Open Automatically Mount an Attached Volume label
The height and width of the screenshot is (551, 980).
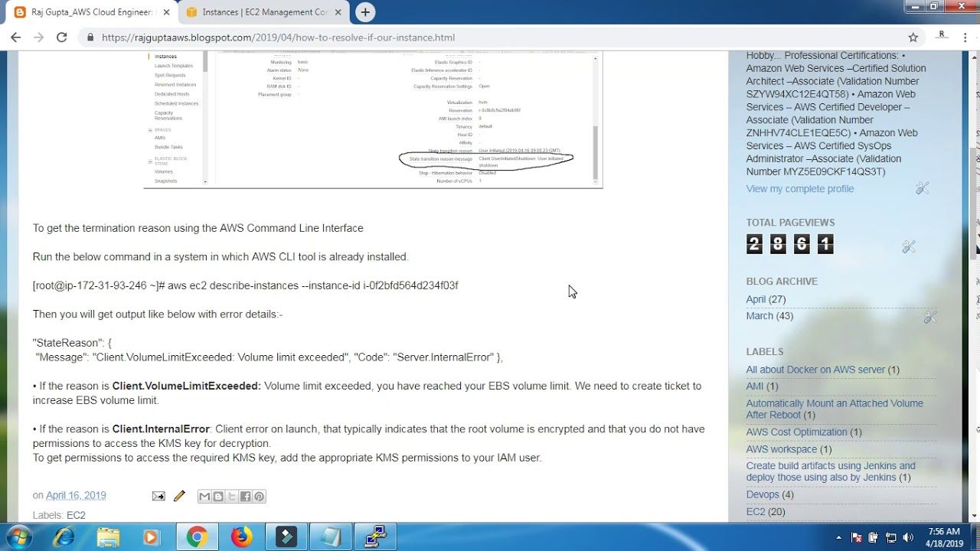835,409
